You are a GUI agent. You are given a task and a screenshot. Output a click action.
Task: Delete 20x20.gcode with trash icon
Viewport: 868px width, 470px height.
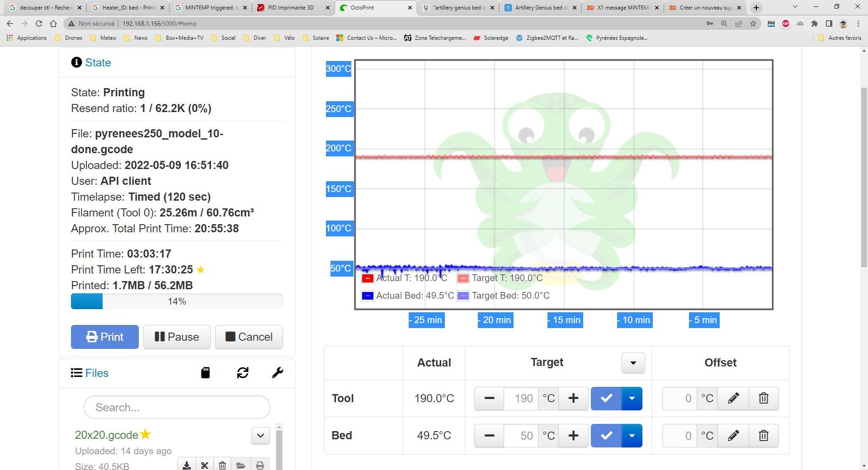(x=222, y=465)
